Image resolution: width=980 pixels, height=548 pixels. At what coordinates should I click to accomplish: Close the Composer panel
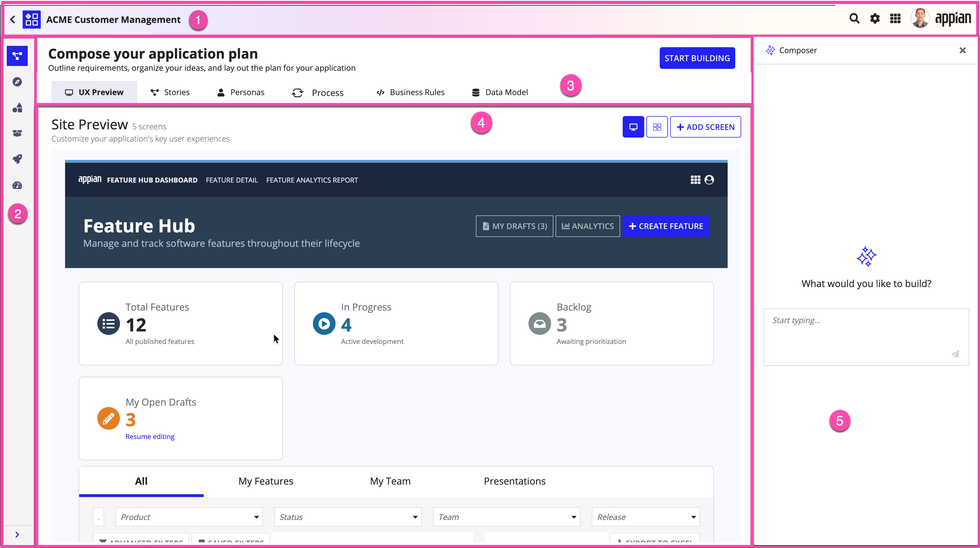point(962,50)
